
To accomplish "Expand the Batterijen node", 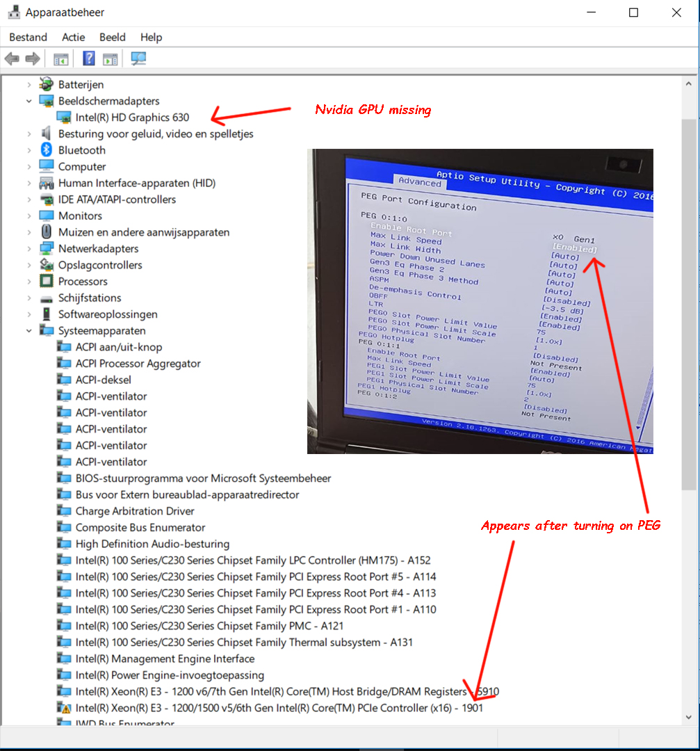I will (x=29, y=85).
